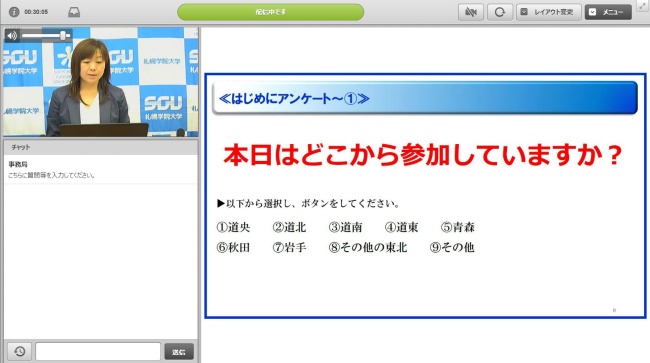650x363 pixels.
Task: Click the 事務局 chat message
Action: pos(101,170)
